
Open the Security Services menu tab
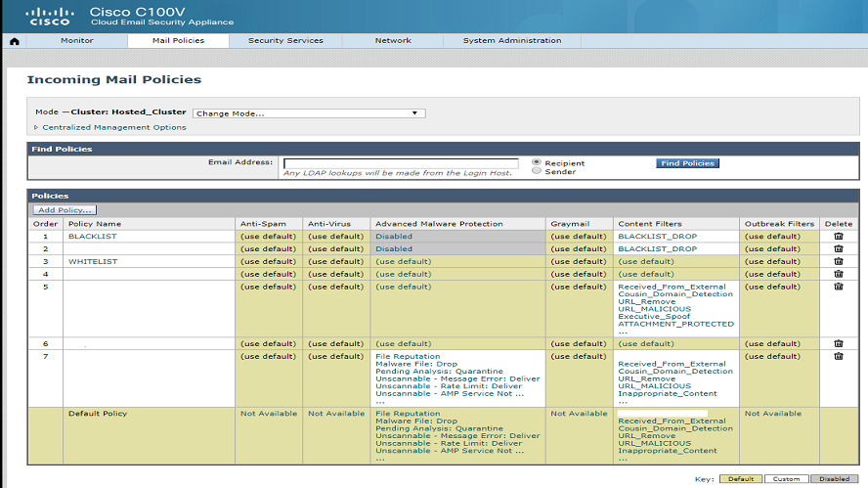pos(285,41)
